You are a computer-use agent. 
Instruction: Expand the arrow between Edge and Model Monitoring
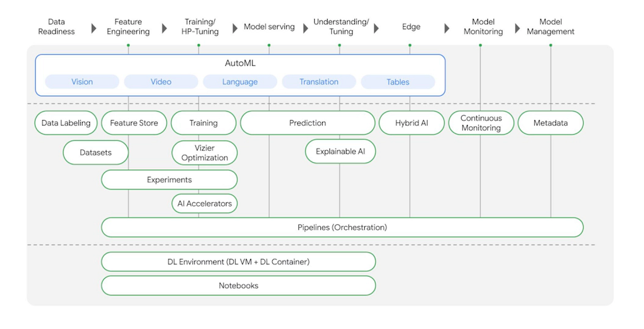click(x=446, y=27)
